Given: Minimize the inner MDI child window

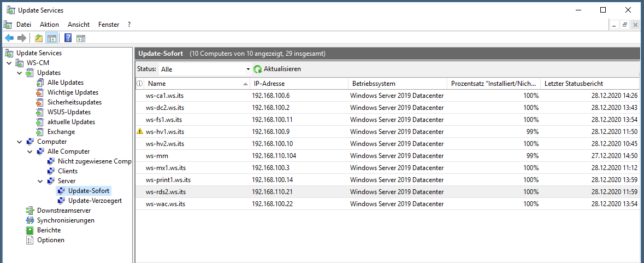Looking at the screenshot, I should click(615, 25).
